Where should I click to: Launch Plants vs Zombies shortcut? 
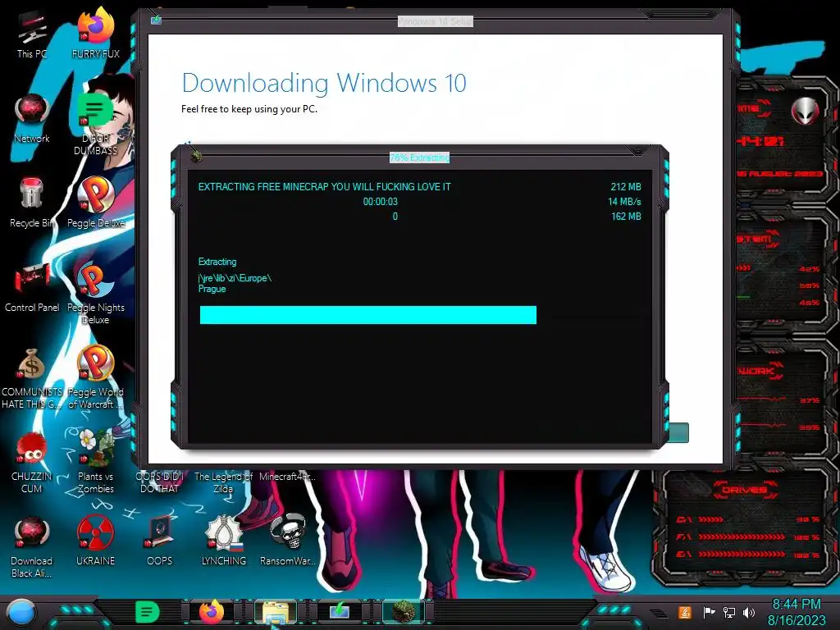[x=95, y=462]
